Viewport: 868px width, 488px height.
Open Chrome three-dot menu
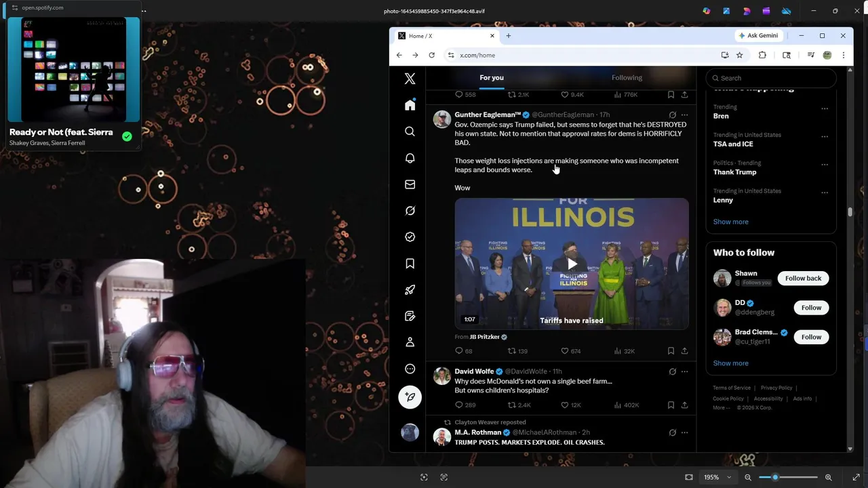pos(843,55)
